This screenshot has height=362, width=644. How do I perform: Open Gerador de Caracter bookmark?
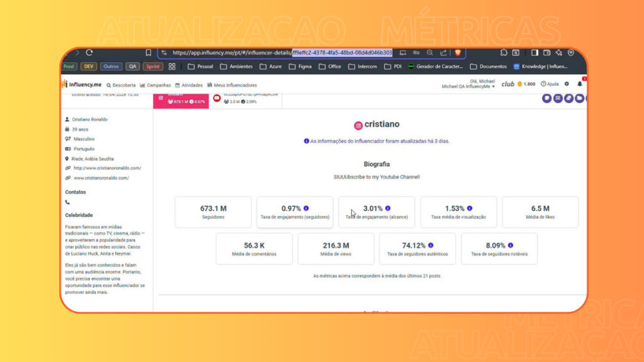click(x=435, y=67)
